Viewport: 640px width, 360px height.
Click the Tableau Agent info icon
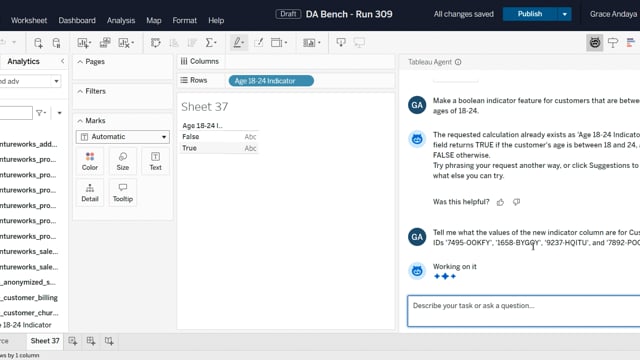[458, 62]
